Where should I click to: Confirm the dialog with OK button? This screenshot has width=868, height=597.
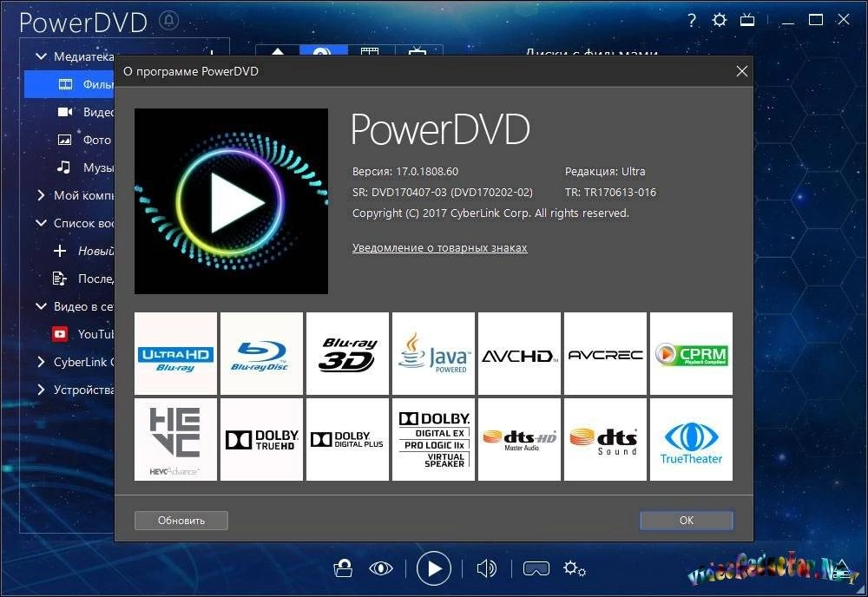(687, 520)
